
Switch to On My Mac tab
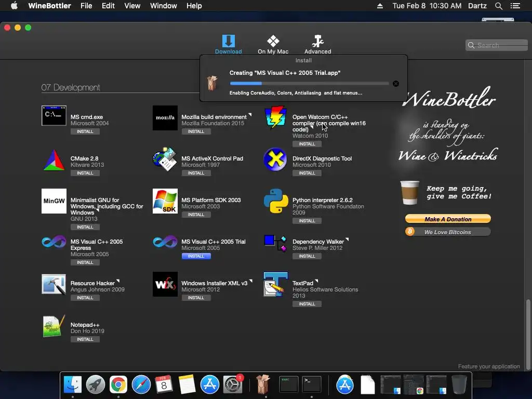[x=273, y=45]
